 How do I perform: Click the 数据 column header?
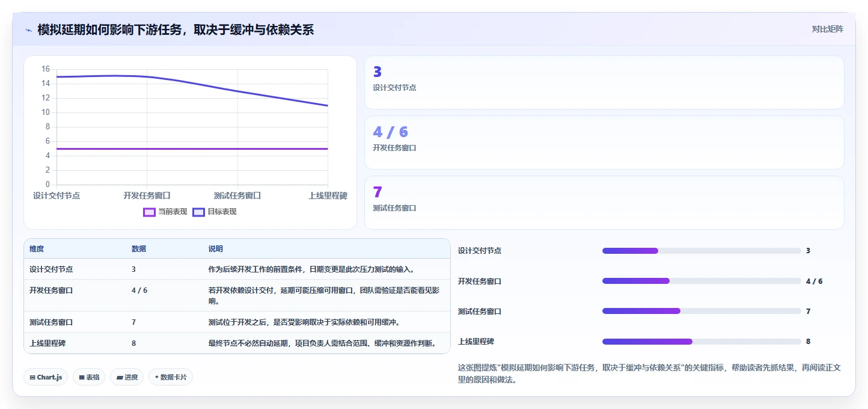tap(139, 249)
